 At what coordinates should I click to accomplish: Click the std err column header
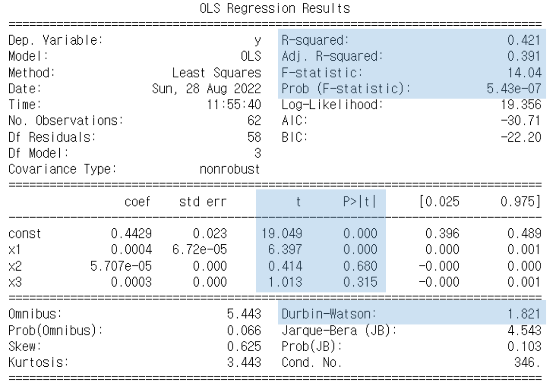[203, 201]
